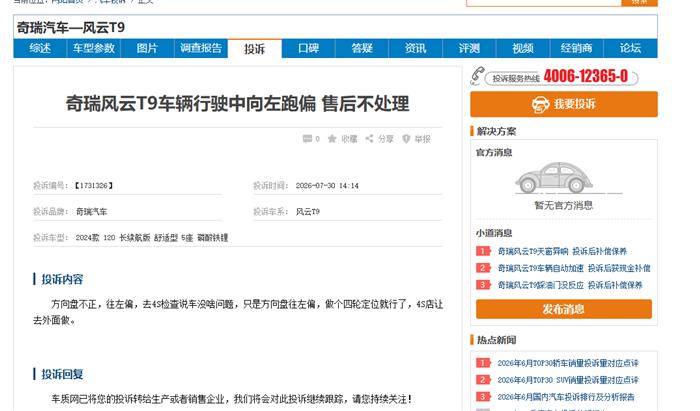Click the 投诉内容 section heading

(62, 279)
